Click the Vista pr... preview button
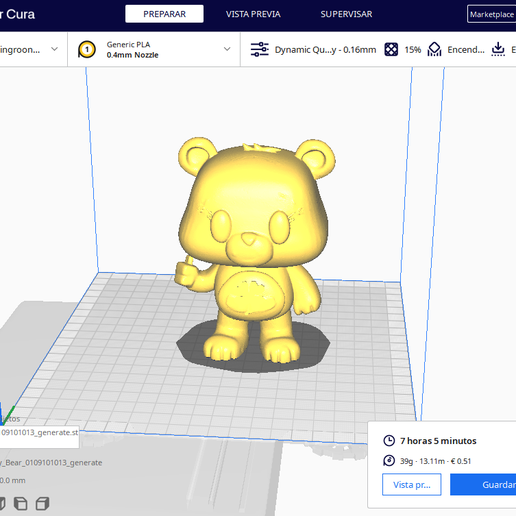Screen dimensions: 516x516 click(412, 485)
